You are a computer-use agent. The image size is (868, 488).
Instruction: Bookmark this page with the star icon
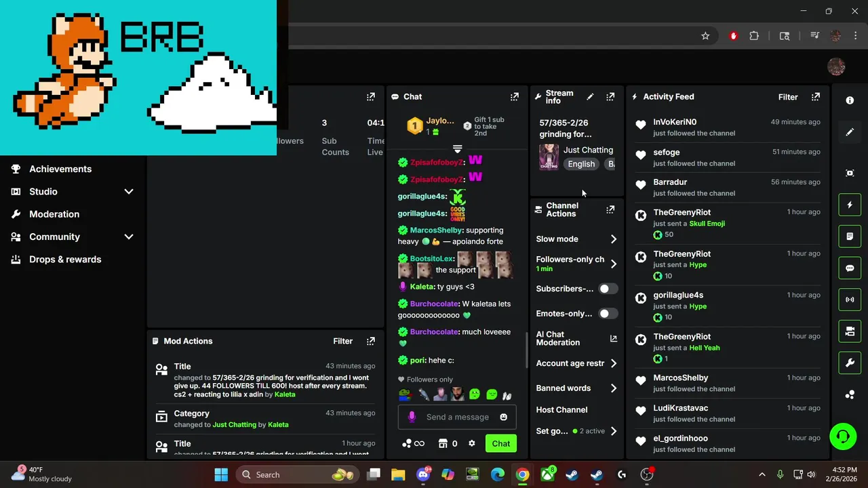coord(705,36)
